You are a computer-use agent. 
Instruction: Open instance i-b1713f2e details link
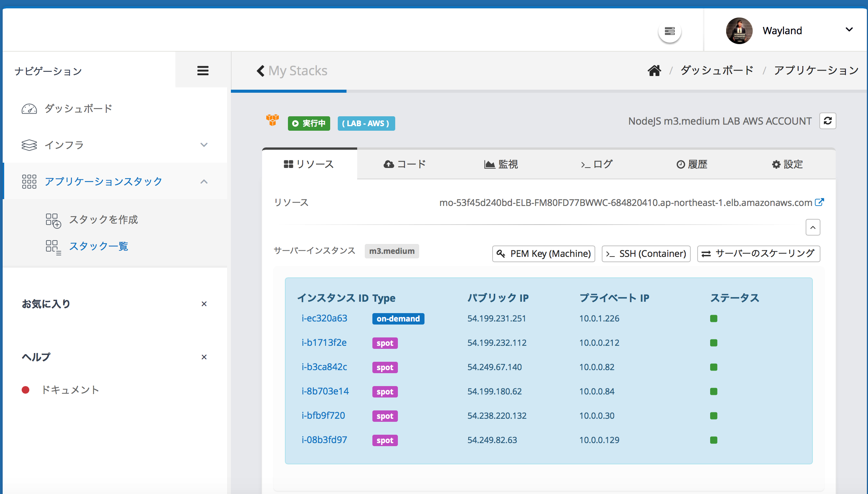coord(324,342)
